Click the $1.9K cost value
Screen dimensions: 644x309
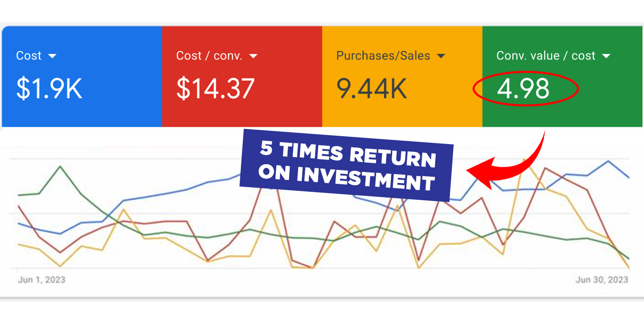[49, 88]
